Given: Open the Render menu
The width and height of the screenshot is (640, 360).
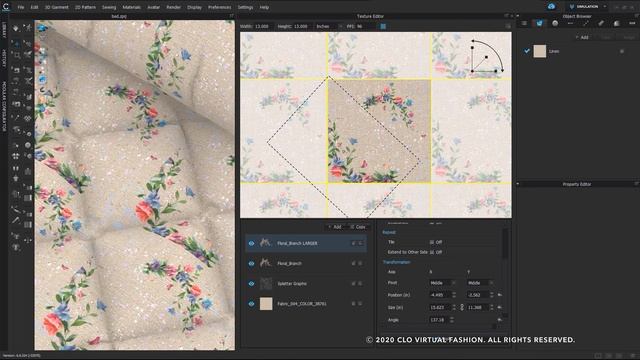Looking at the screenshot, I should (173, 7).
